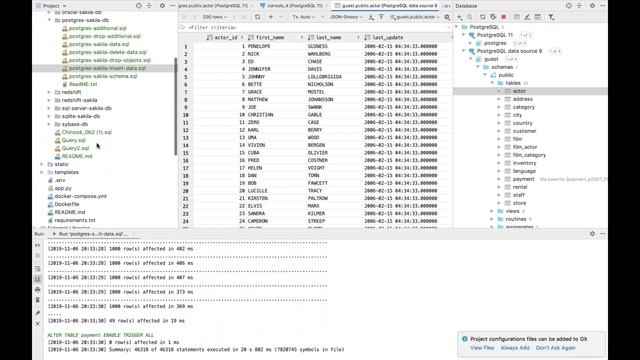Expand the sqlite-sakila-db folder
Viewport: 640px width, 360px height.
(49, 116)
